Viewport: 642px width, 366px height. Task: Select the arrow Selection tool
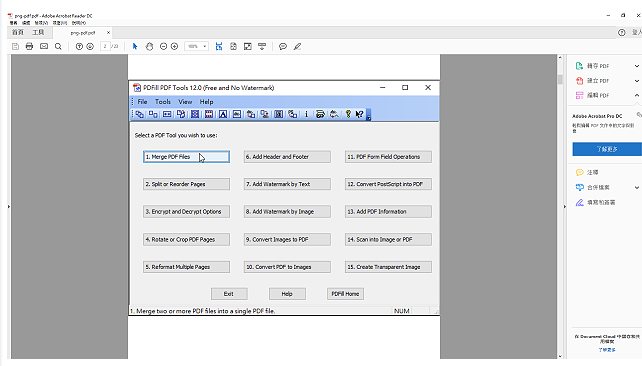coord(135,46)
